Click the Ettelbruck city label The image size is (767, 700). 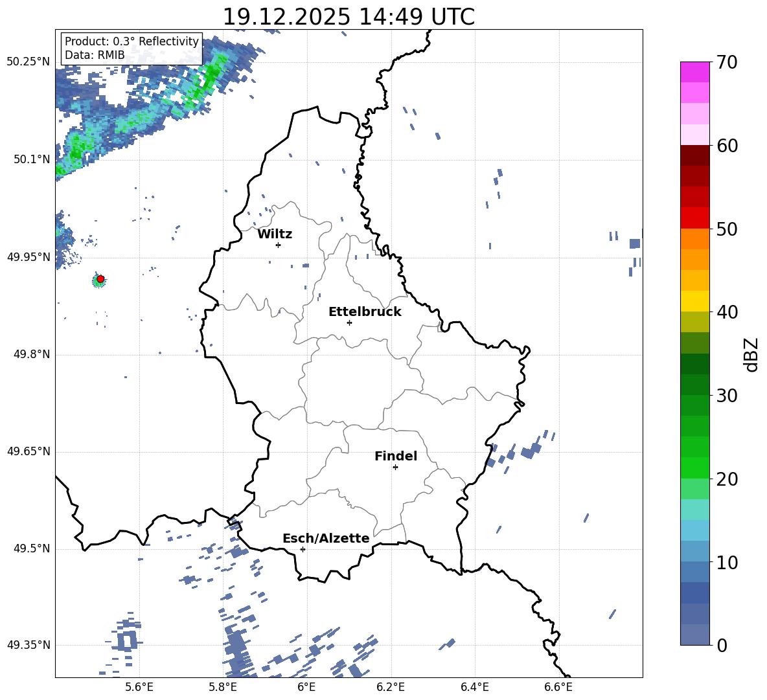tap(365, 312)
